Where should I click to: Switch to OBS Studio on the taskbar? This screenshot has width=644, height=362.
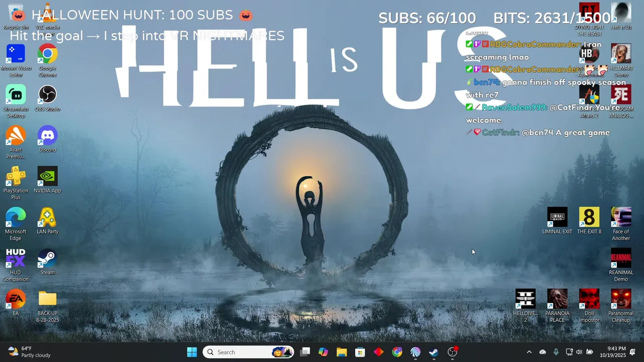(x=452, y=352)
